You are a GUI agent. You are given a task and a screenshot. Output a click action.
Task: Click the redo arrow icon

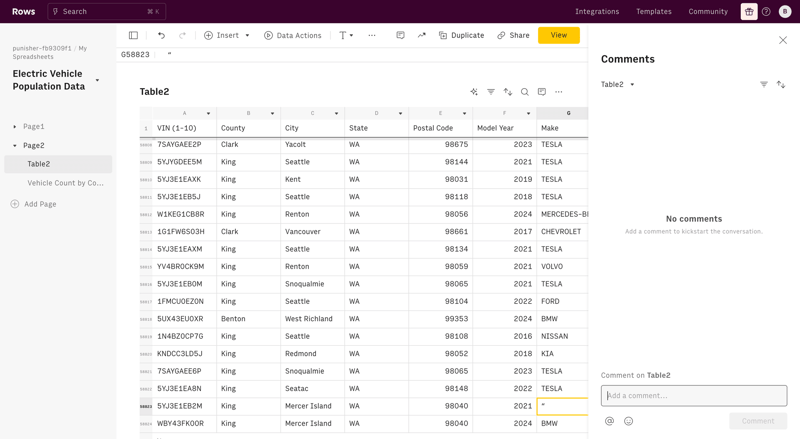coord(182,35)
